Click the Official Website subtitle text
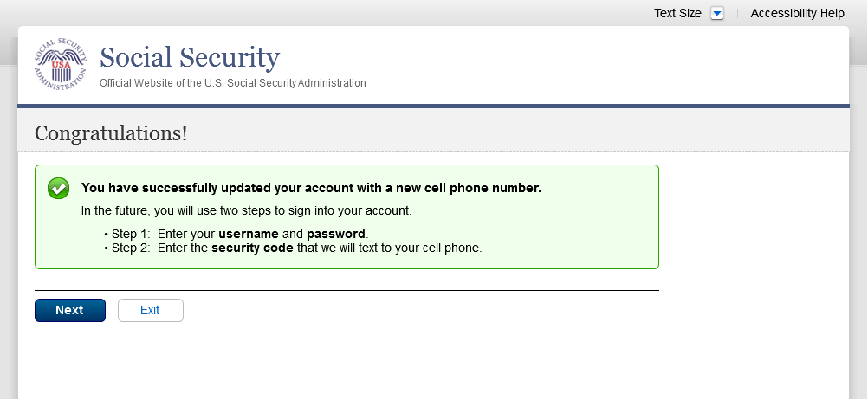The height and width of the screenshot is (400, 868). point(233,83)
